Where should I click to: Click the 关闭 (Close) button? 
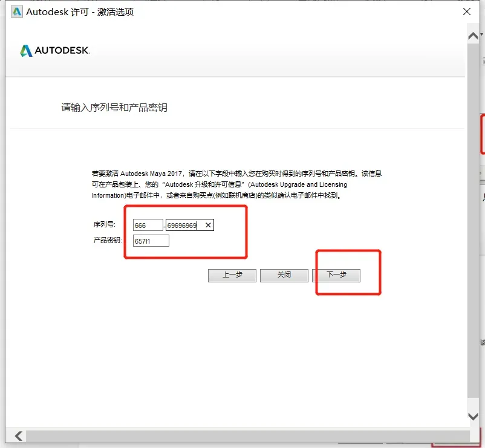point(284,275)
